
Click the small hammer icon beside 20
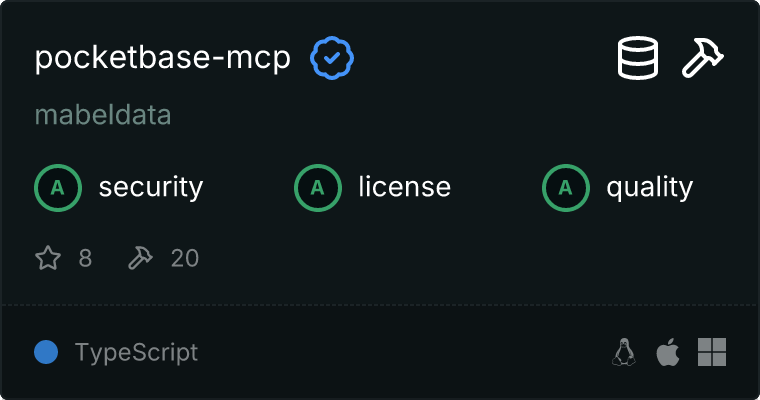click(140, 257)
